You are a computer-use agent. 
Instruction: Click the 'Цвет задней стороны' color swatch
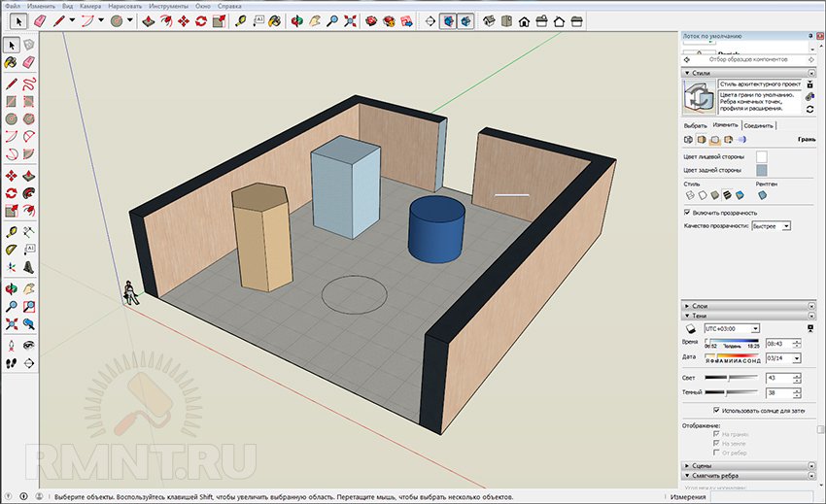click(x=762, y=169)
